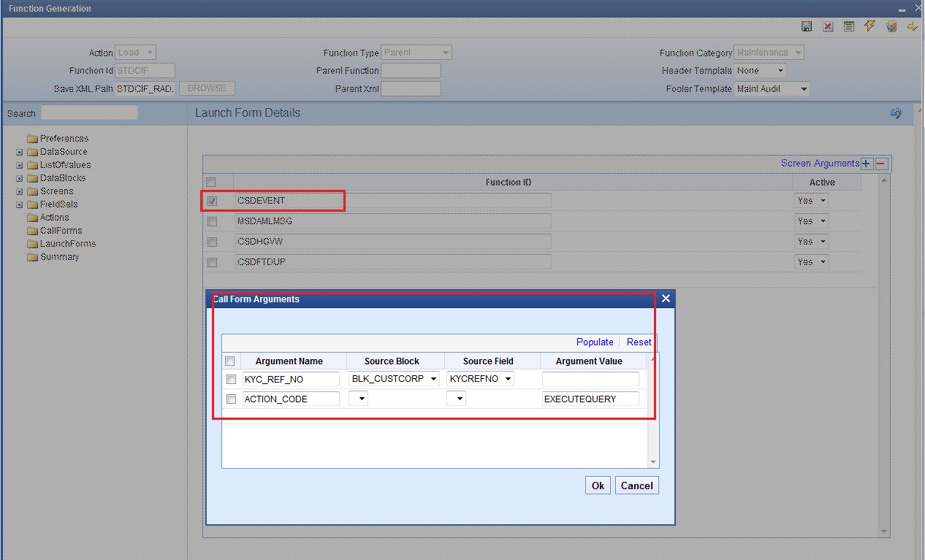Click the Parent Function input field
Screen dimensions: 925x560
tap(411, 71)
